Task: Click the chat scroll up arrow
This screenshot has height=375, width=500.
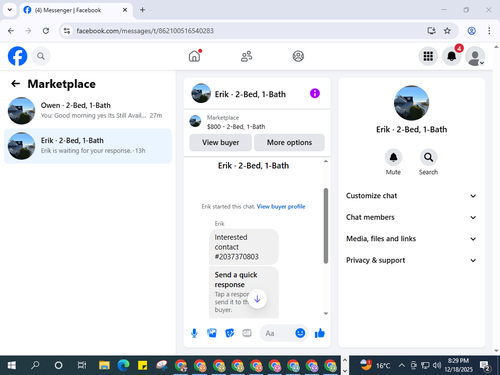Action: [x=326, y=161]
